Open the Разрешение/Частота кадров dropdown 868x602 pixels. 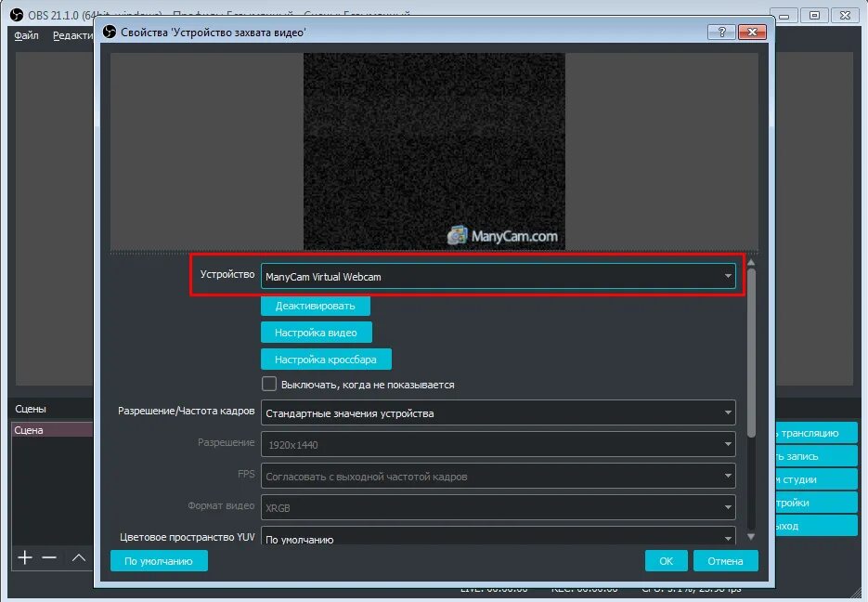pos(499,412)
